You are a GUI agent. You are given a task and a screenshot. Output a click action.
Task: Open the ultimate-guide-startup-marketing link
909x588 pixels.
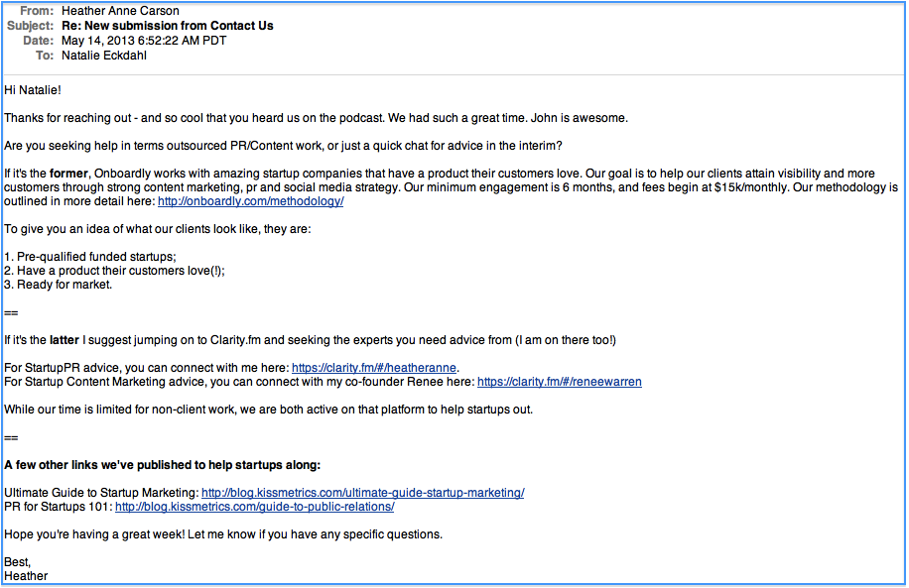(x=363, y=493)
